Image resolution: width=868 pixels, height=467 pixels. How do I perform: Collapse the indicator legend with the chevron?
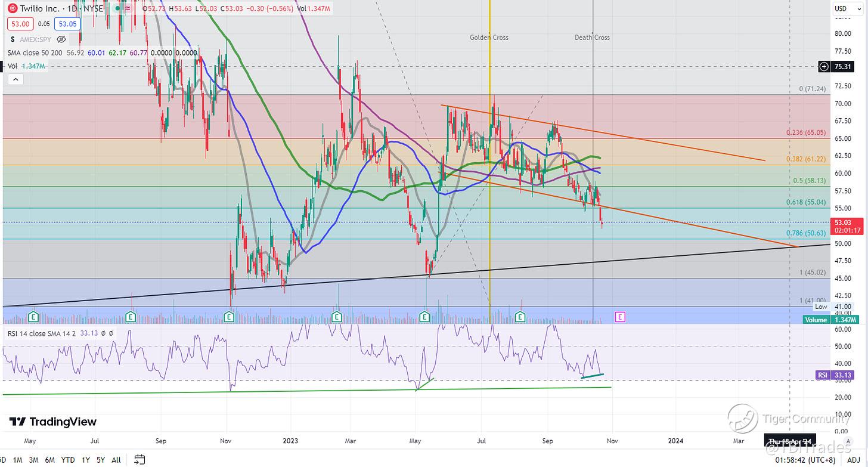15,79
